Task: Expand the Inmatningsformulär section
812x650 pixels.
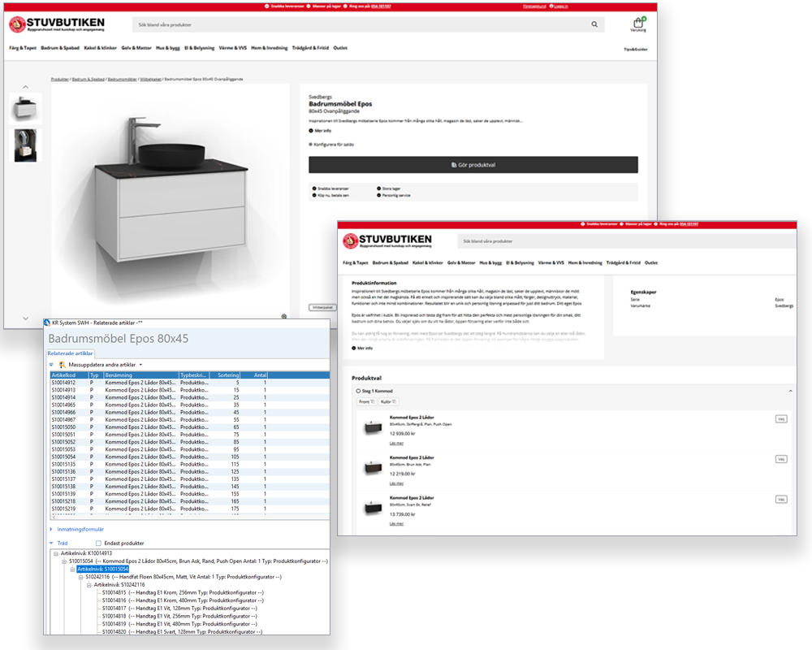Action: click(x=51, y=529)
